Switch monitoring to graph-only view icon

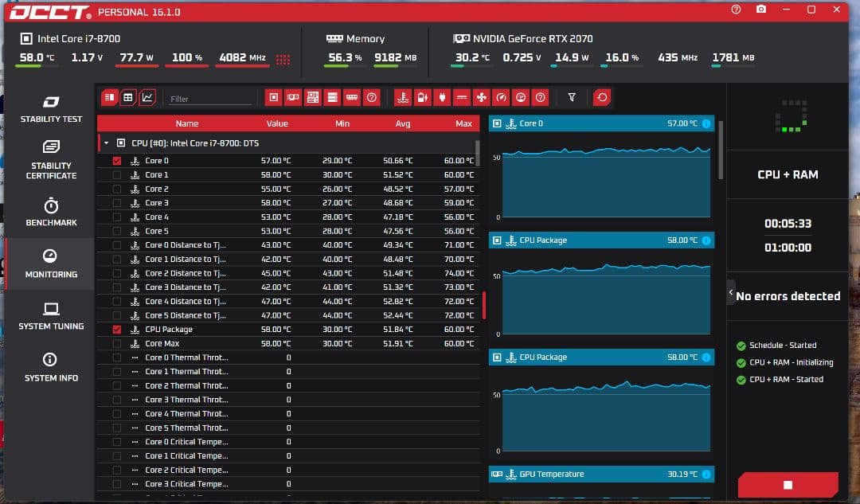tap(147, 97)
